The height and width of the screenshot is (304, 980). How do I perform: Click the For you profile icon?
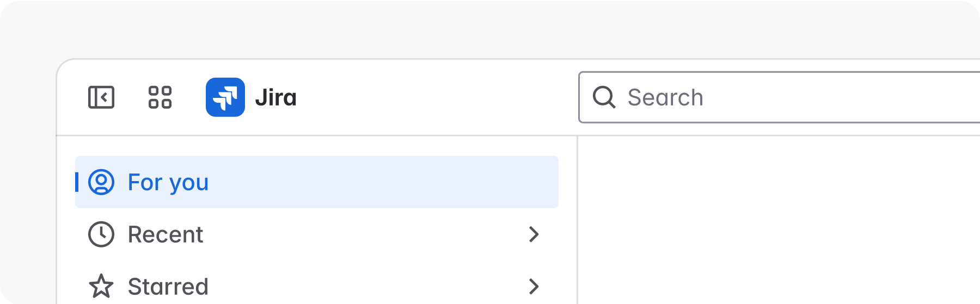101,182
